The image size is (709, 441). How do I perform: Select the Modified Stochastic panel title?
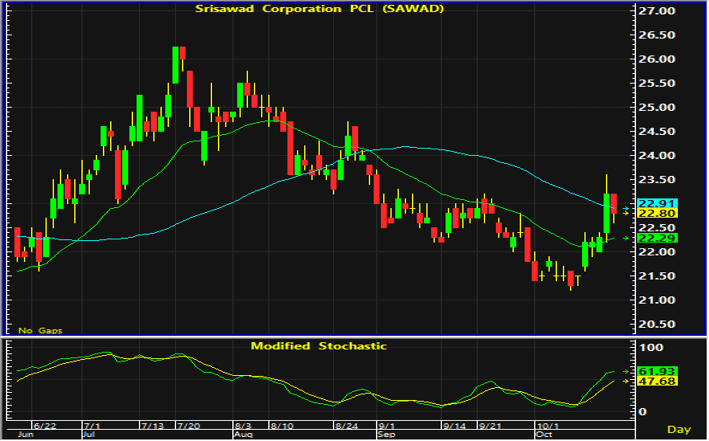319,346
